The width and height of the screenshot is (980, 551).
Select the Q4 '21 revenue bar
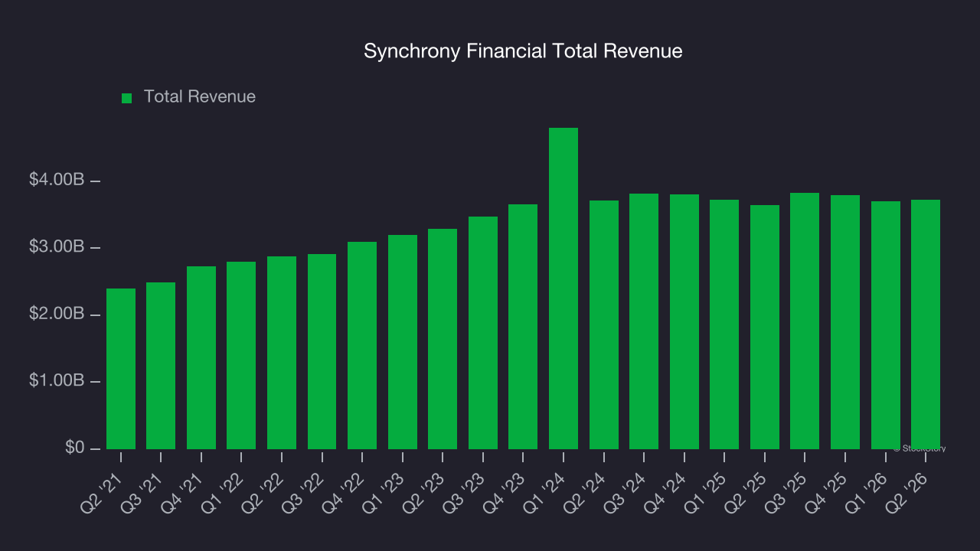[x=201, y=357]
